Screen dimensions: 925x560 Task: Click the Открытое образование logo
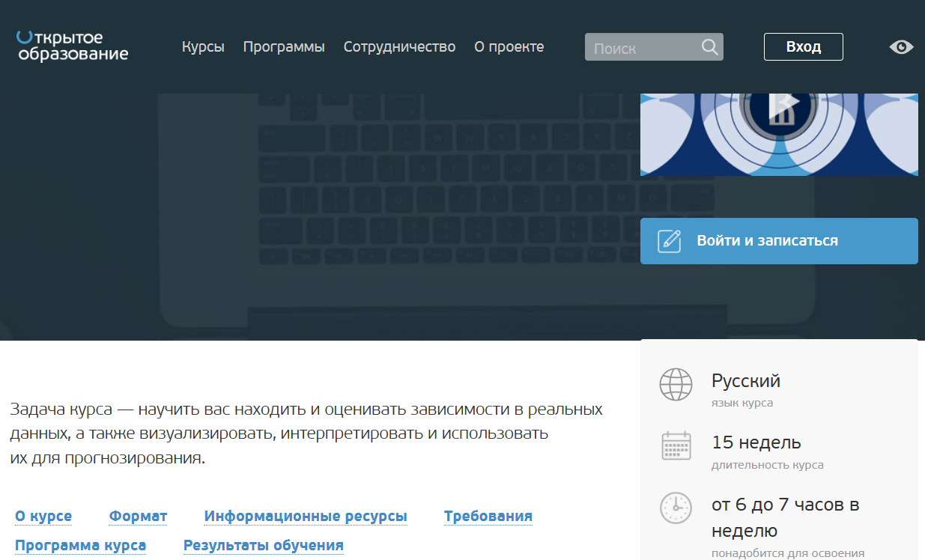(72, 46)
